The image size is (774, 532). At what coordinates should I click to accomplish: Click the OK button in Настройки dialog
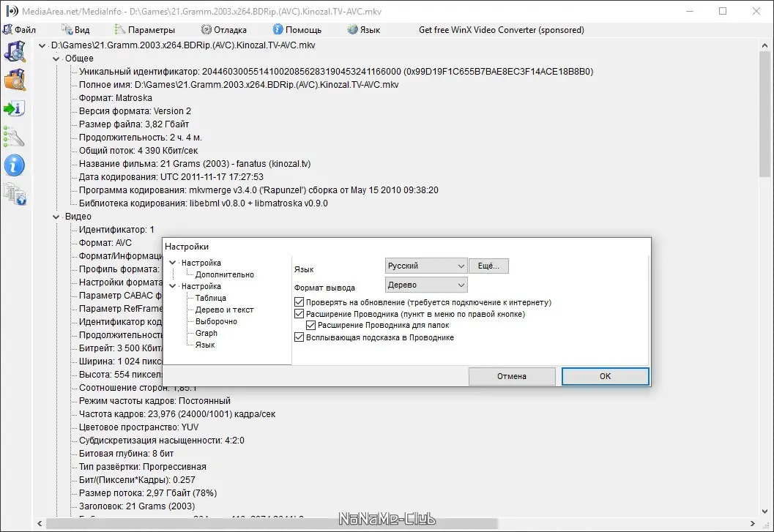605,375
